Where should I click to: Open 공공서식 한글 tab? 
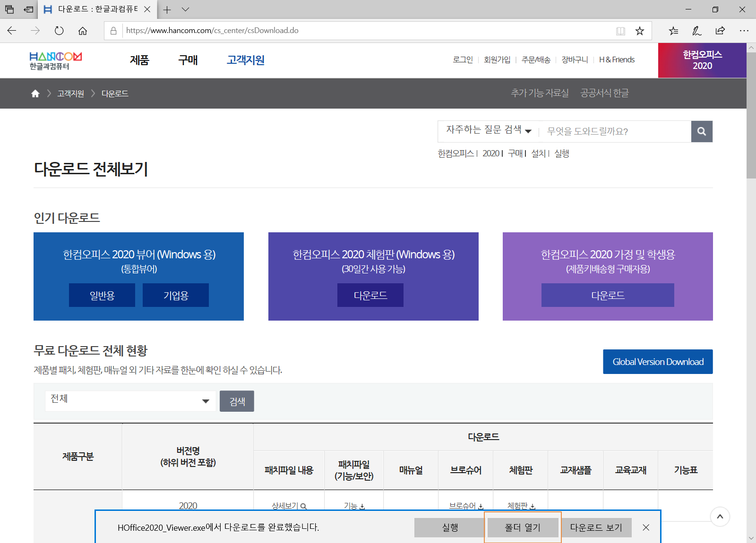point(604,93)
